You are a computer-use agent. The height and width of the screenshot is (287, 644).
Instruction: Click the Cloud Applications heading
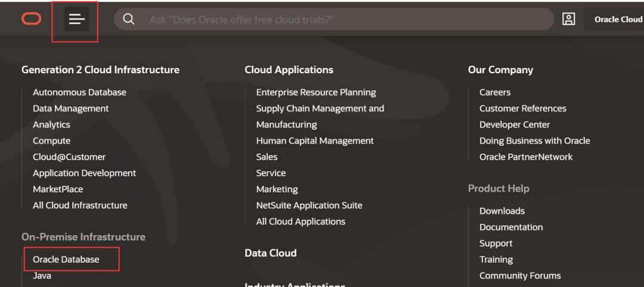(289, 70)
